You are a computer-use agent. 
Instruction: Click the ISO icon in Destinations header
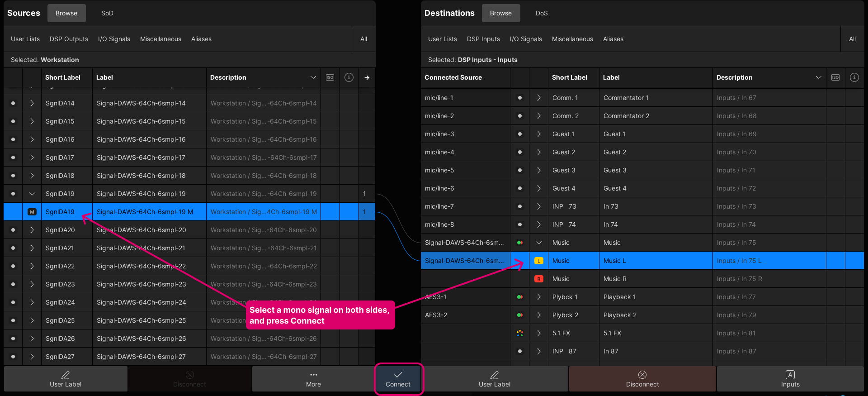click(x=835, y=77)
